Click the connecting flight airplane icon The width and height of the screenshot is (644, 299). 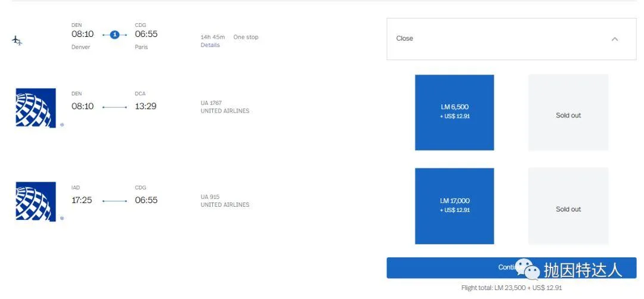17,41
